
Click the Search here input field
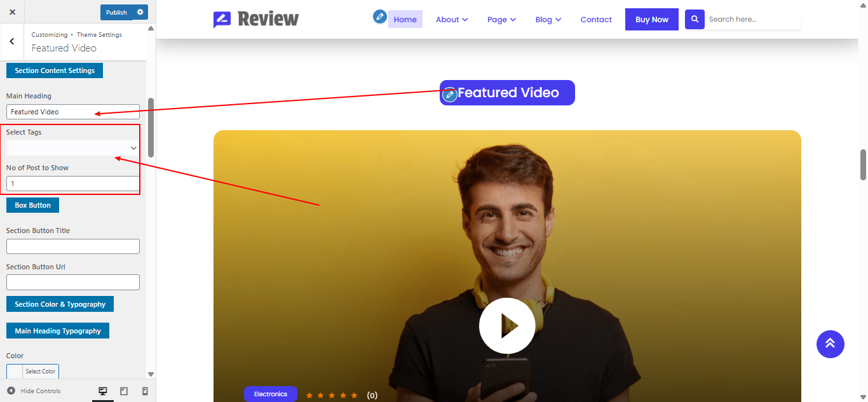(753, 19)
